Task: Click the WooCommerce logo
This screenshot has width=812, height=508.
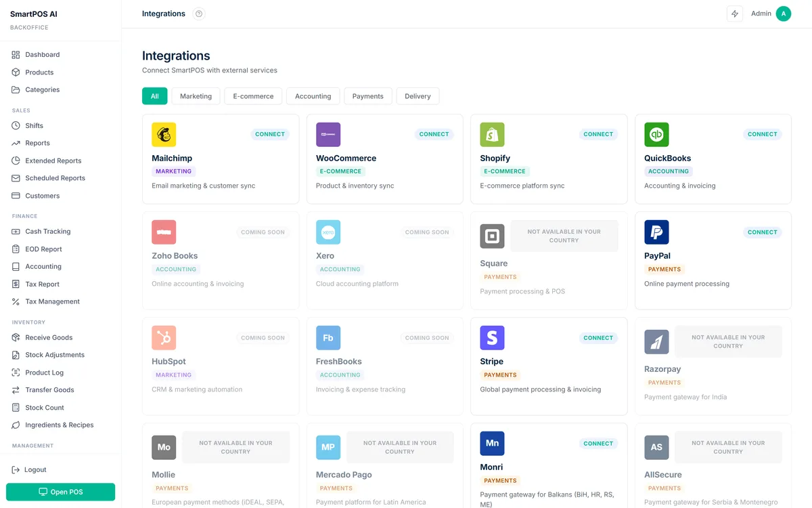Action: point(328,135)
